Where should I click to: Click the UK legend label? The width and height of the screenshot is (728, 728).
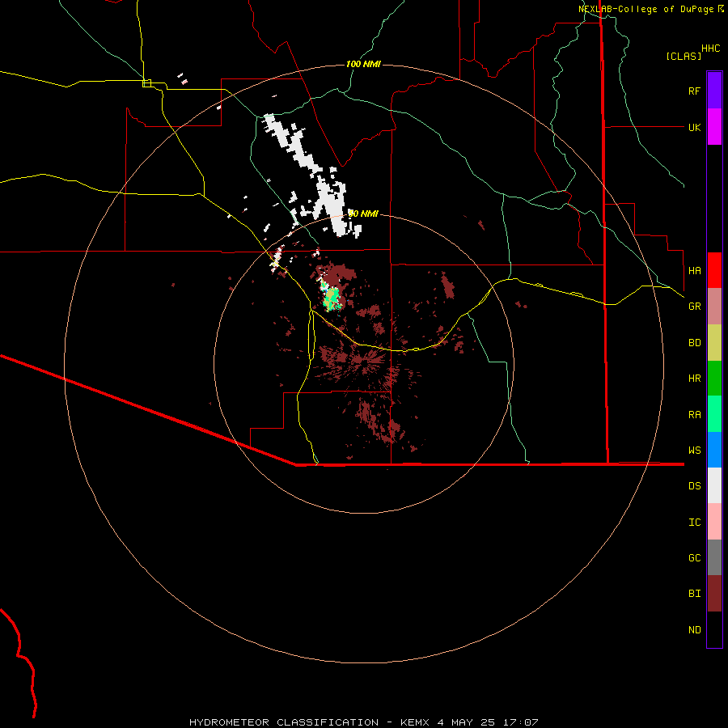click(x=694, y=127)
